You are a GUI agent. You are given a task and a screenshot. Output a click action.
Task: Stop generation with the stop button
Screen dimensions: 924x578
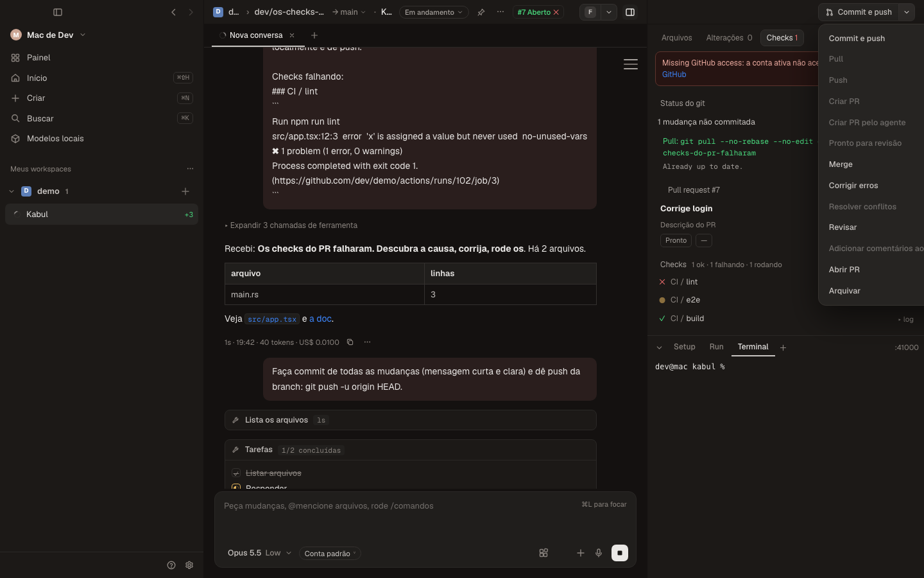click(x=620, y=553)
